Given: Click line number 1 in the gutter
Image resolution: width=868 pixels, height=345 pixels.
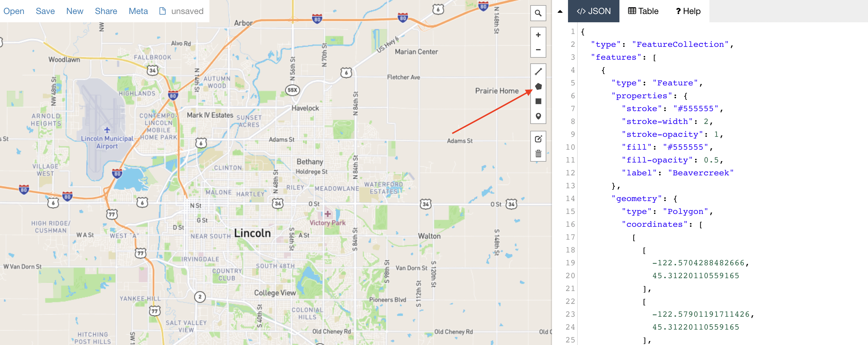Looking at the screenshot, I should (x=573, y=31).
